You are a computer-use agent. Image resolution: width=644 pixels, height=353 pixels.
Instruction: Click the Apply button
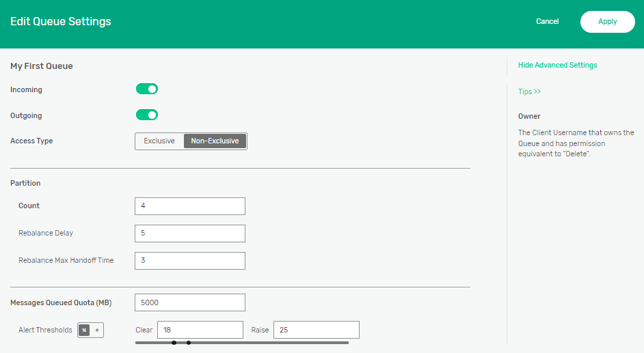(x=607, y=22)
